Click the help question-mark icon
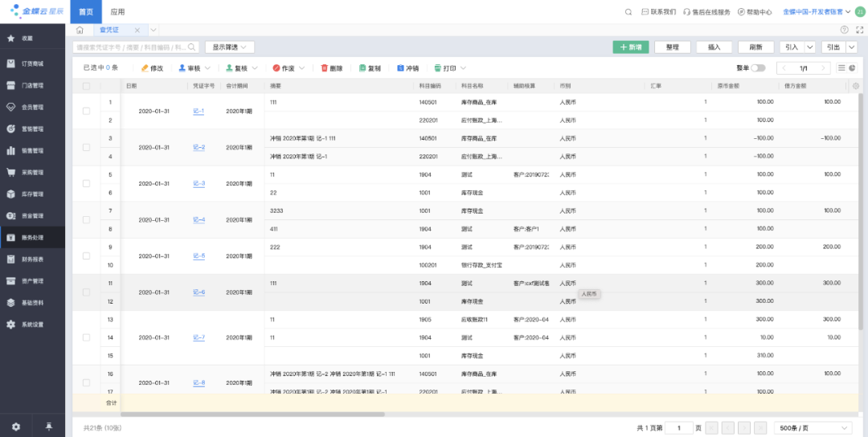The height and width of the screenshot is (437, 868). click(844, 30)
